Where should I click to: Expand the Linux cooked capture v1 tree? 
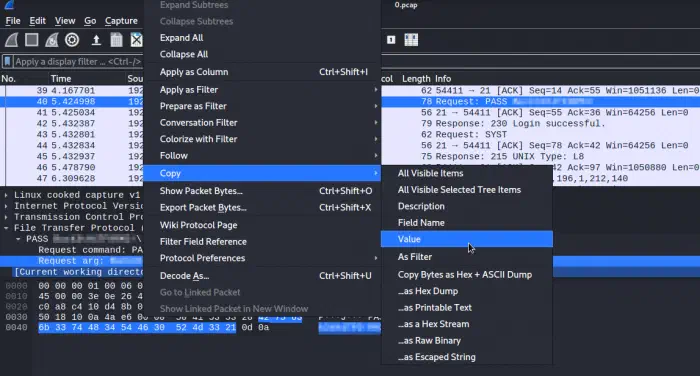coord(6,195)
